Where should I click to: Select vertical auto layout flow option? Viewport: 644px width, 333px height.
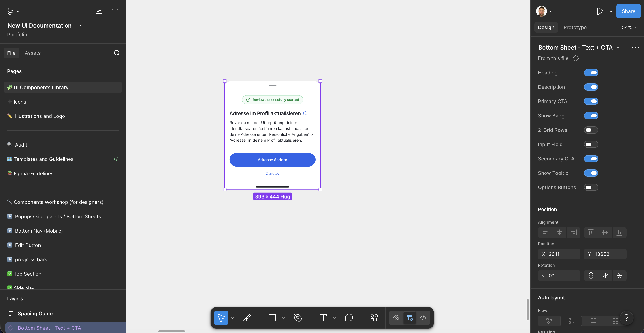pos(571,321)
